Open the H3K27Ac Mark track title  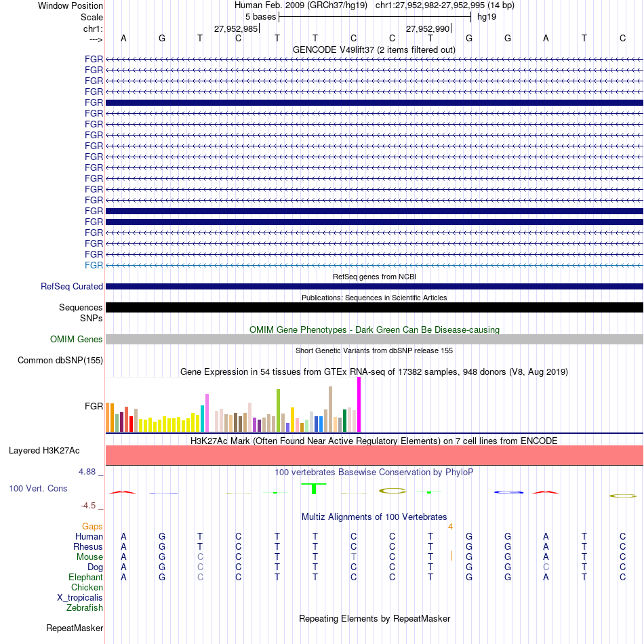pos(374,441)
